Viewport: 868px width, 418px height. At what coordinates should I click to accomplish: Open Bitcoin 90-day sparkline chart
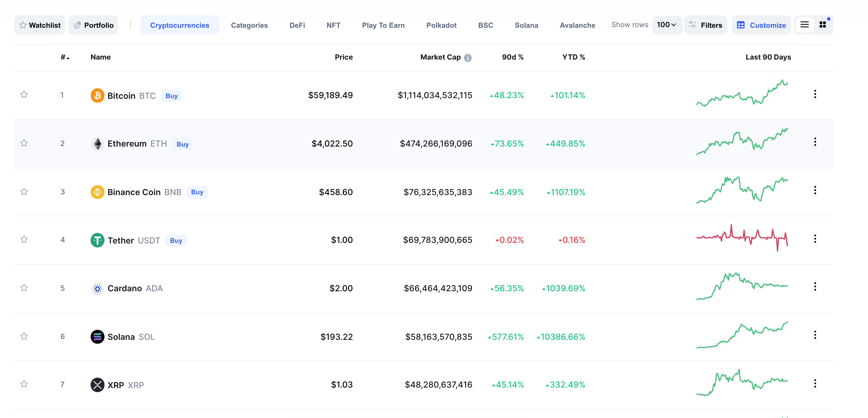pos(742,93)
